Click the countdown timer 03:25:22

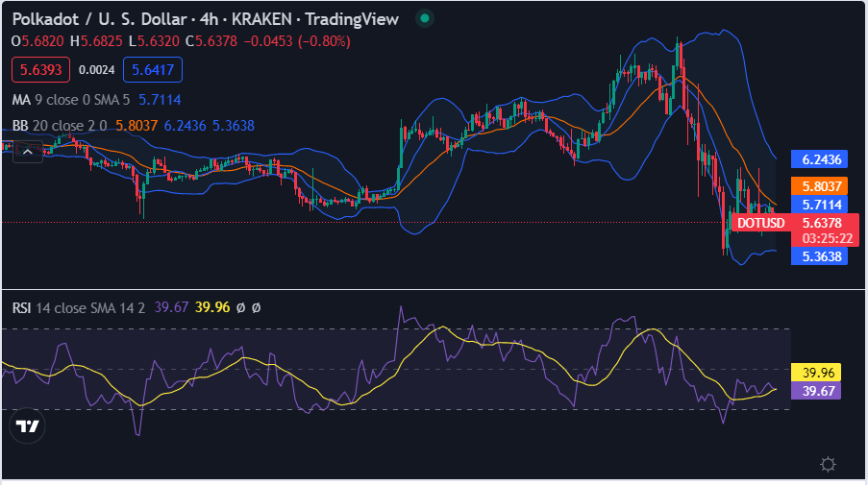coord(828,239)
